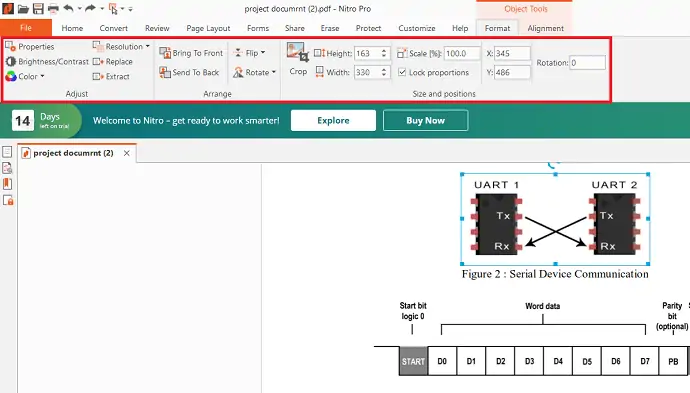The width and height of the screenshot is (690, 393).
Task: Switch to the Forms tab
Action: click(x=258, y=28)
